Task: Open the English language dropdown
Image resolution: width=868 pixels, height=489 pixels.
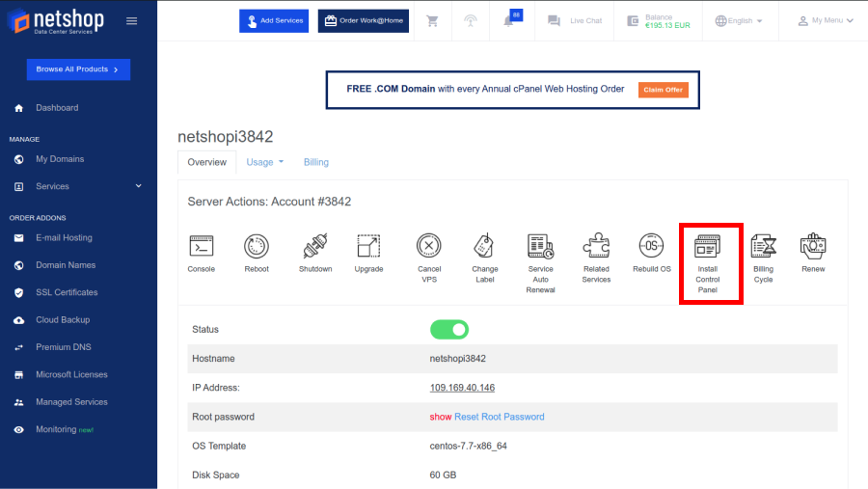Action: tap(739, 21)
